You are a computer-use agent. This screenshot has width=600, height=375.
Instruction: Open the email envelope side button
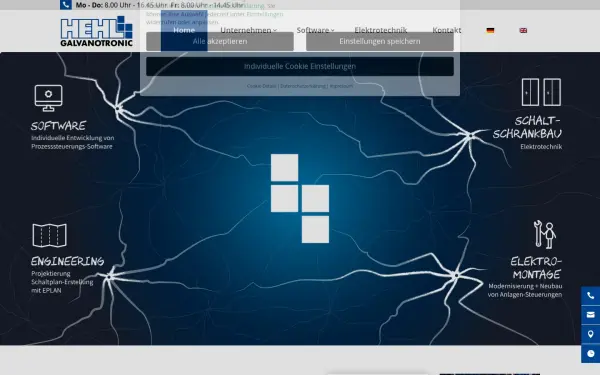click(x=590, y=315)
